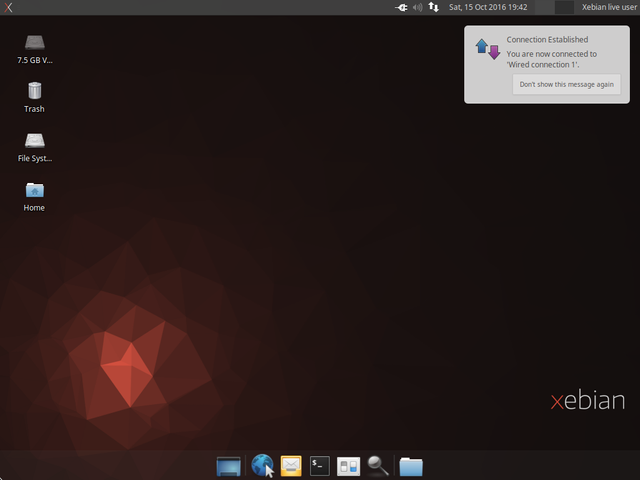Launch the terminal emulator from dock
Screen dimensions: 640x480
point(320,466)
